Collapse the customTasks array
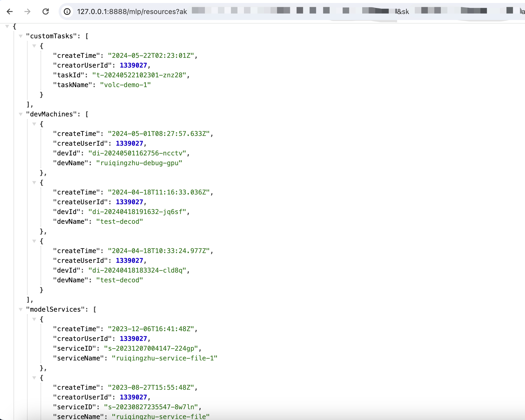 coord(21,36)
